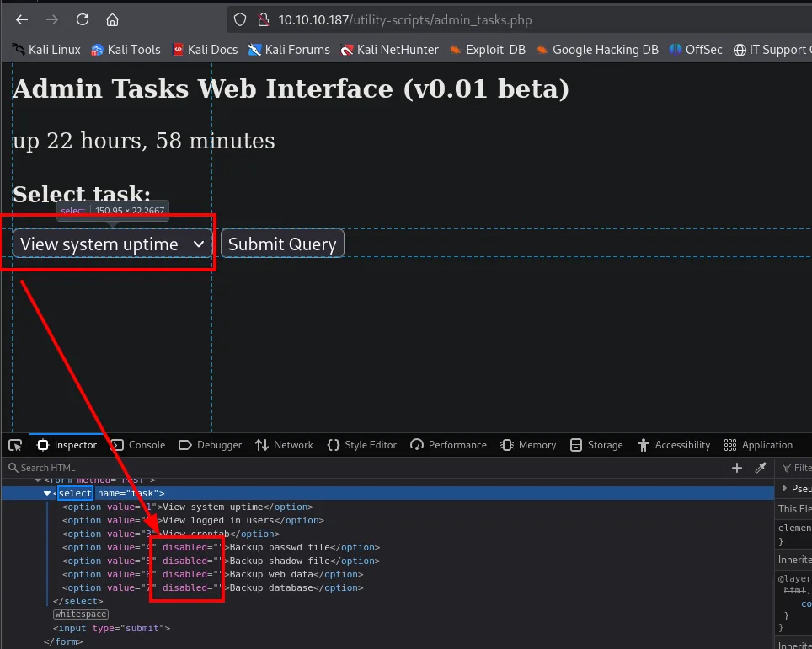
Task: Open the Exploit-DB bookmark
Action: pyautogui.click(x=488, y=49)
